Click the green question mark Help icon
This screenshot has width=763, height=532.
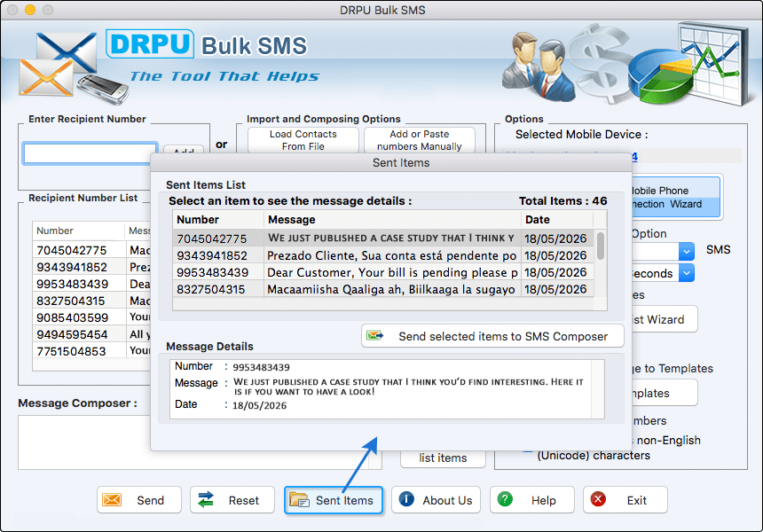505,499
